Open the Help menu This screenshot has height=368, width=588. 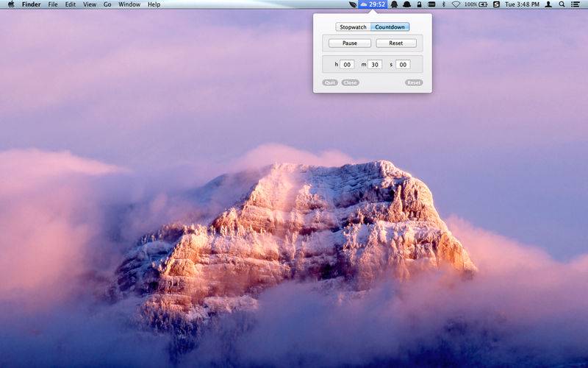(154, 4)
